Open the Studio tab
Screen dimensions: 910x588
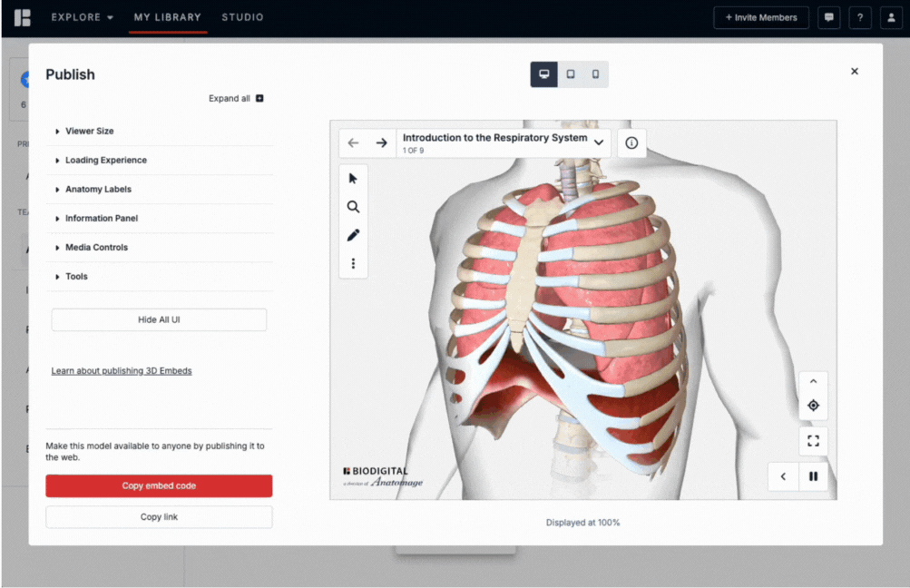[242, 17]
